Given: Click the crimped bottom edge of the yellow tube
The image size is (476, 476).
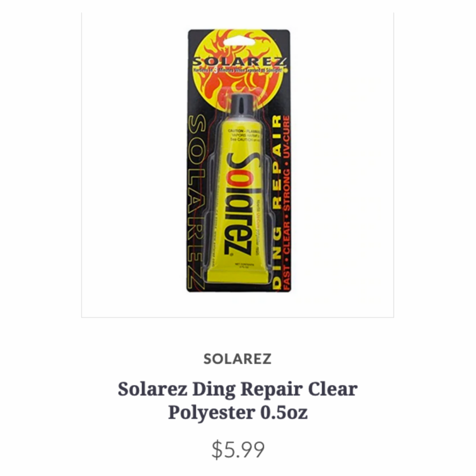Looking at the screenshot, I should (238, 276).
